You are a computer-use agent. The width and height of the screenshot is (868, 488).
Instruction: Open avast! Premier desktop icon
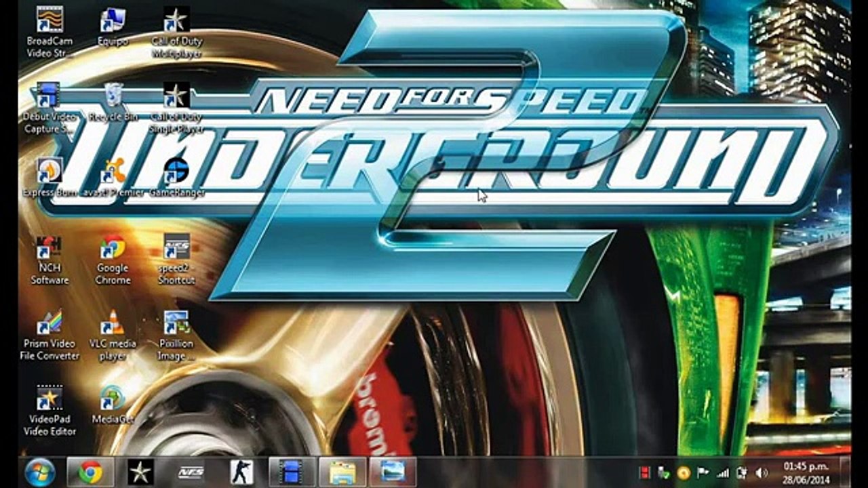coord(113,178)
